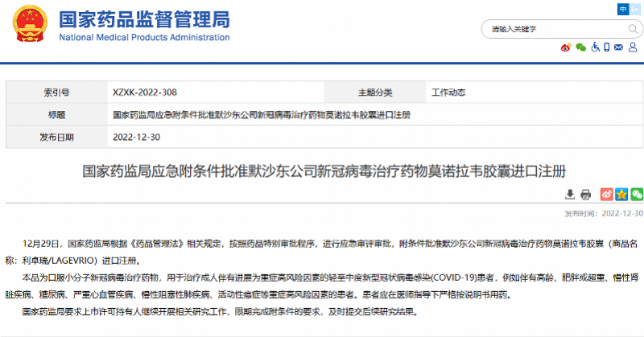644x337 pixels.
Task: Click the large article headline
Action: 324,171
